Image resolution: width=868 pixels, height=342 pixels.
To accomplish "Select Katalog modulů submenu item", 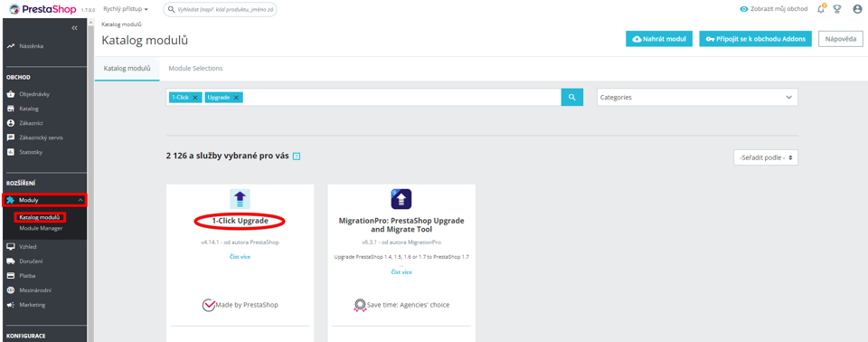I will (39, 217).
